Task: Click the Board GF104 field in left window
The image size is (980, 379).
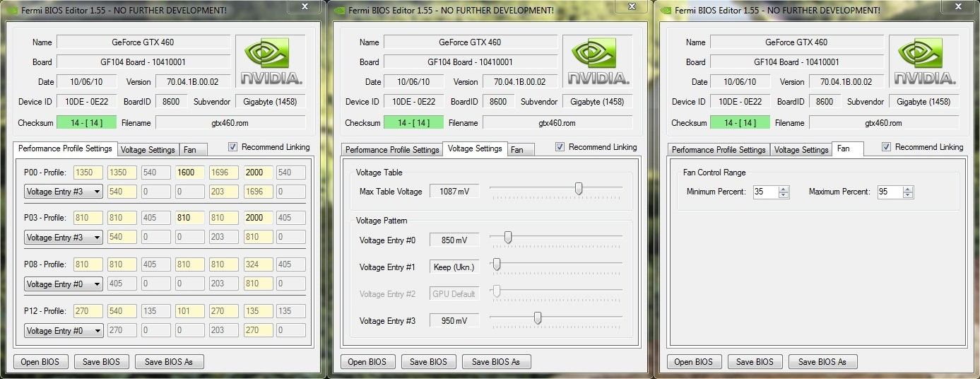Action: click(143, 62)
